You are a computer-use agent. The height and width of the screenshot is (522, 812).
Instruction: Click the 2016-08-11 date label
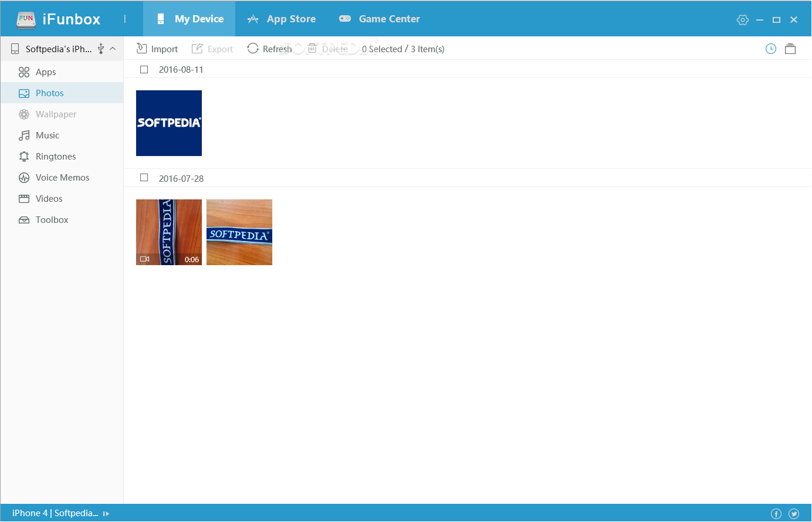click(x=181, y=69)
